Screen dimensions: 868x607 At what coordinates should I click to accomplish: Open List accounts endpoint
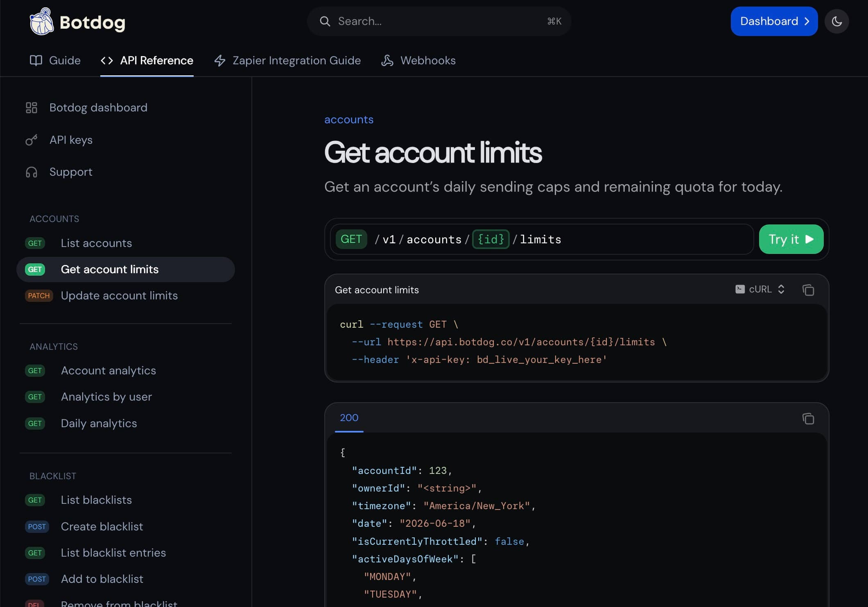125,243
